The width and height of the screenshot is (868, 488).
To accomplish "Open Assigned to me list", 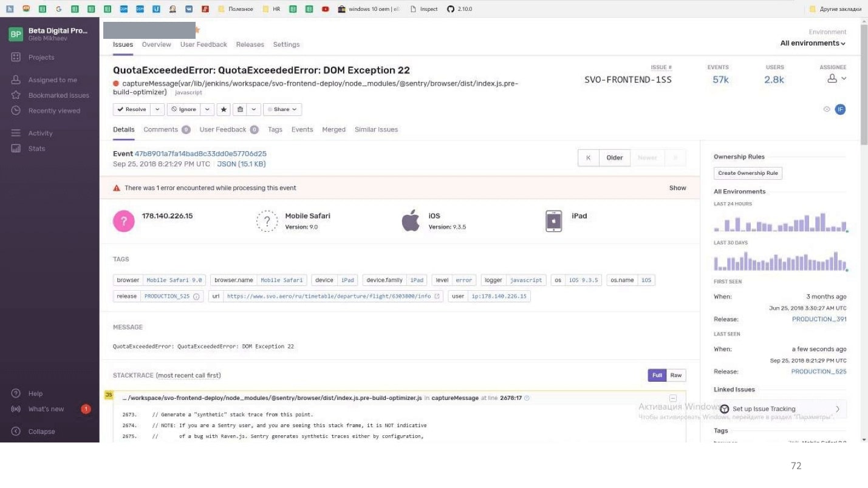I will point(44,80).
